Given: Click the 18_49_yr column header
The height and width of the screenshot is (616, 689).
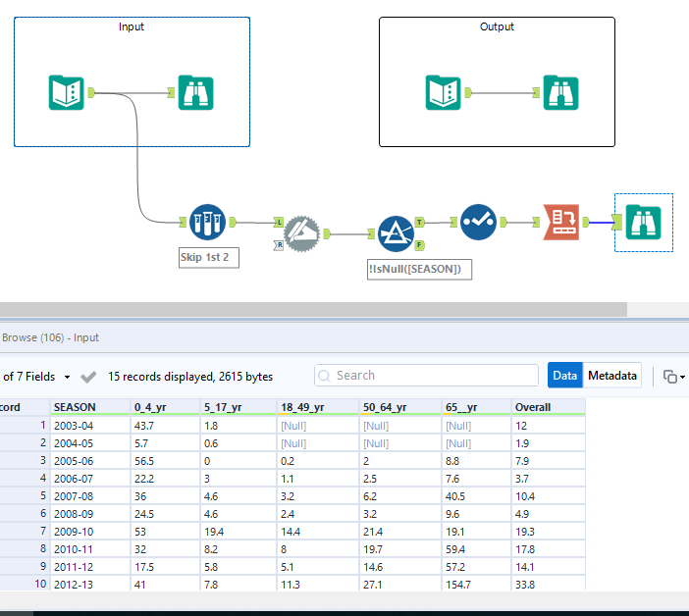Looking at the screenshot, I should coord(318,407).
